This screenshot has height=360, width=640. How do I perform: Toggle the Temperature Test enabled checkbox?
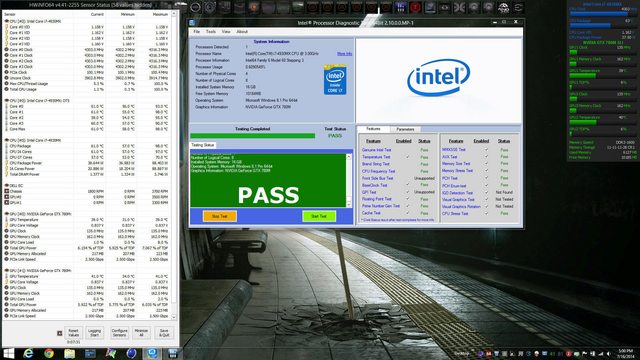[407, 157]
